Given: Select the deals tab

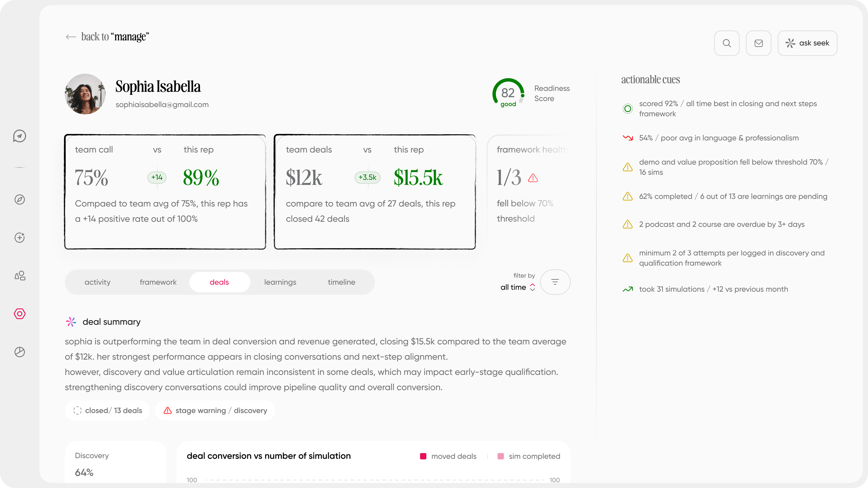Looking at the screenshot, I should 219,282.
